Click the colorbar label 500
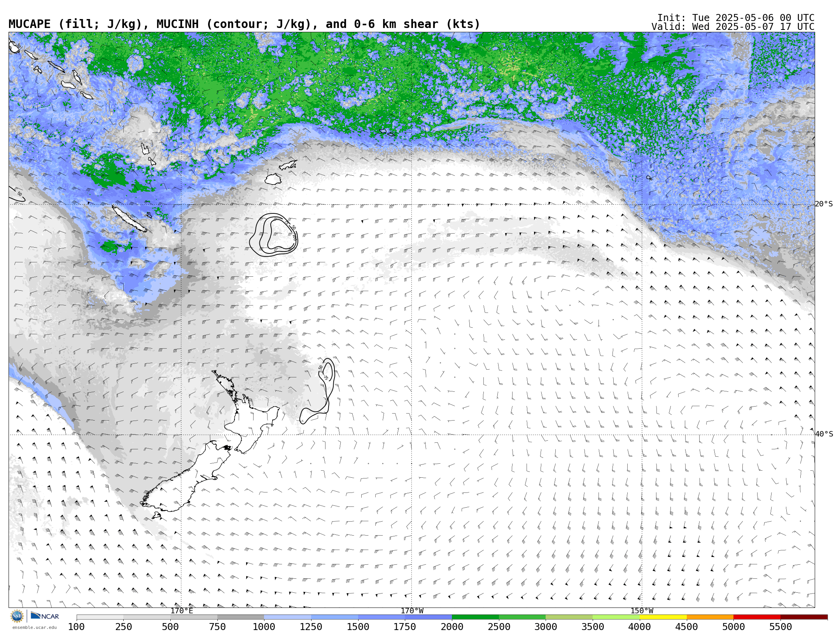The height and width of the screenshot is (632, 840). pos(170,627)
